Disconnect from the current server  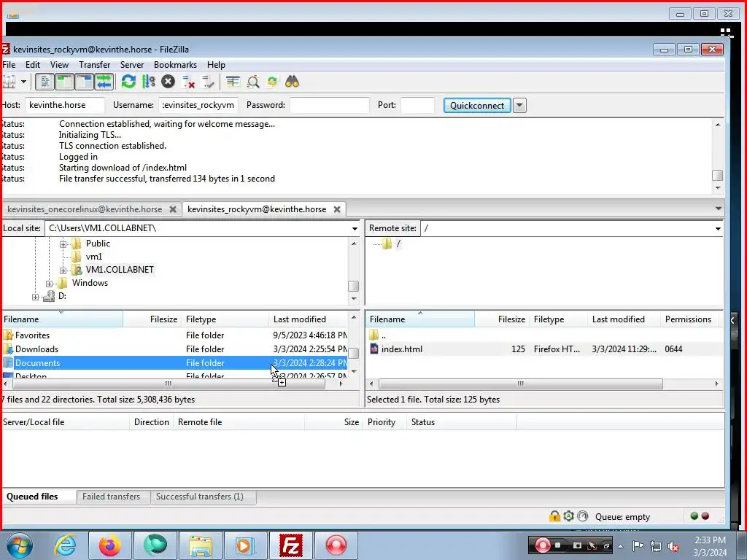point(188,82)
